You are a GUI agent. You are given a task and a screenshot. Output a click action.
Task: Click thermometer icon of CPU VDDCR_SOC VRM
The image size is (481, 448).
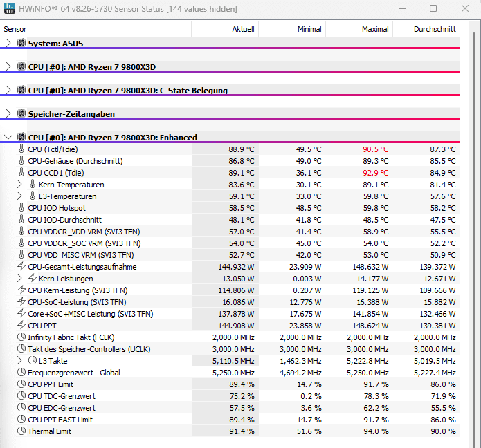(x=21, y=243)
